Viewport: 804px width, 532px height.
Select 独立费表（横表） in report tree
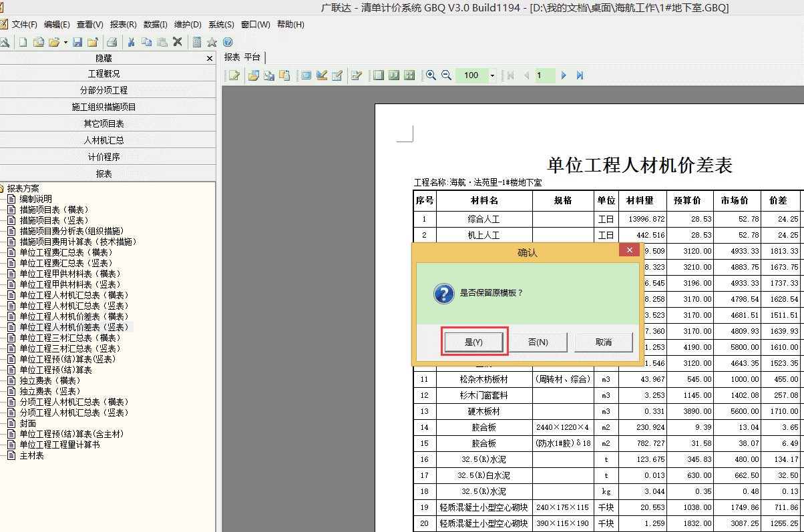(x=51, y=380)
